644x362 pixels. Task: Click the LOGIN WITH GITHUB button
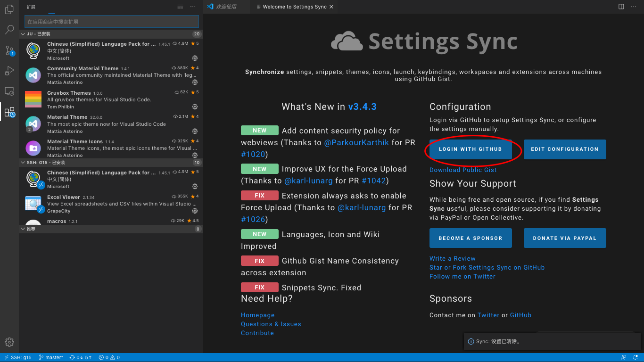pos(470,149)
